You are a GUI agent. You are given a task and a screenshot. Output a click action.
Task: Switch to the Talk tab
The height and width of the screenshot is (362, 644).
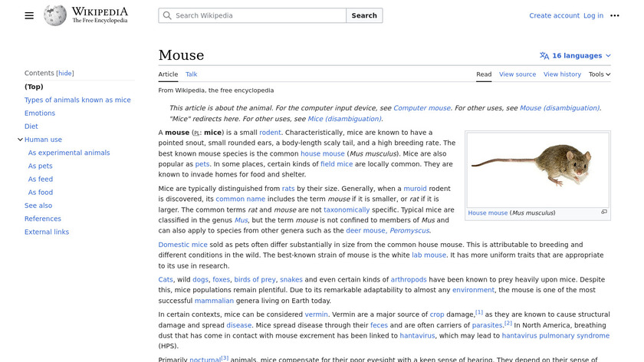click(192, 74)
